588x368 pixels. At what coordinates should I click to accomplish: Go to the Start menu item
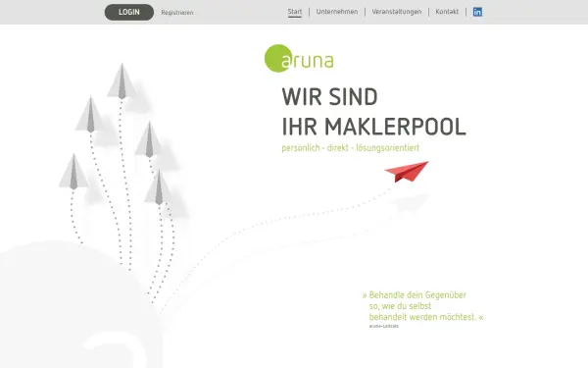[x=295, y=12]
